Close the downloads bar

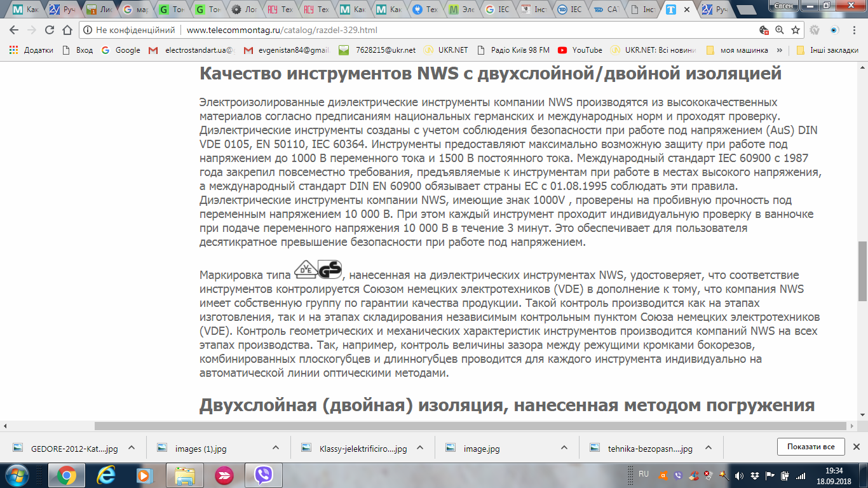tap(856, 447)
